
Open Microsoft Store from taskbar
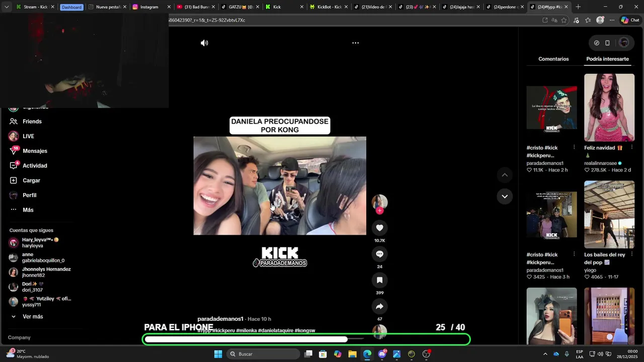[x=323, y=354]
